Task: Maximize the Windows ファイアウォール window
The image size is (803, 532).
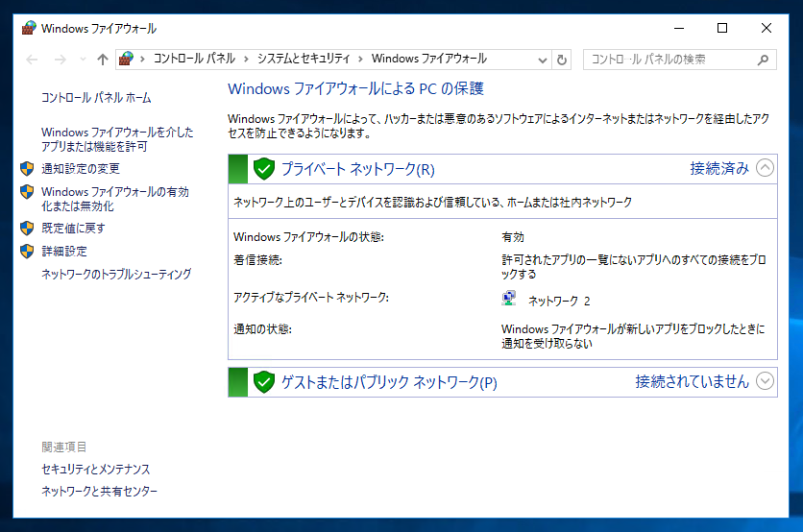Action: coord(722,28)
